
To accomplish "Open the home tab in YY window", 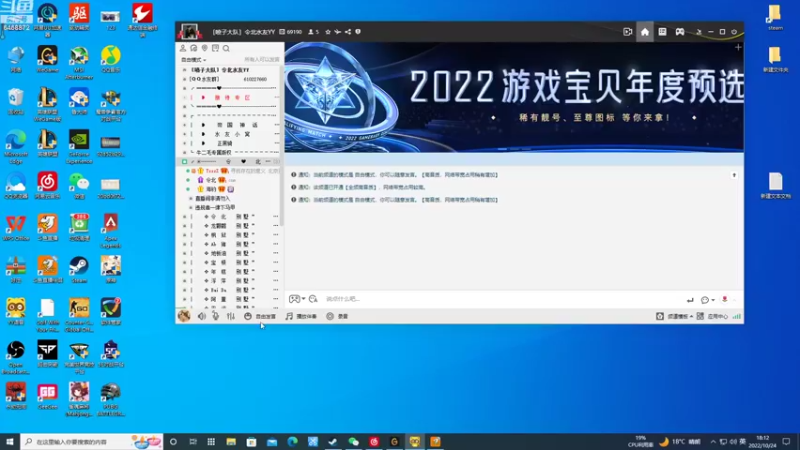I will 645,32.
